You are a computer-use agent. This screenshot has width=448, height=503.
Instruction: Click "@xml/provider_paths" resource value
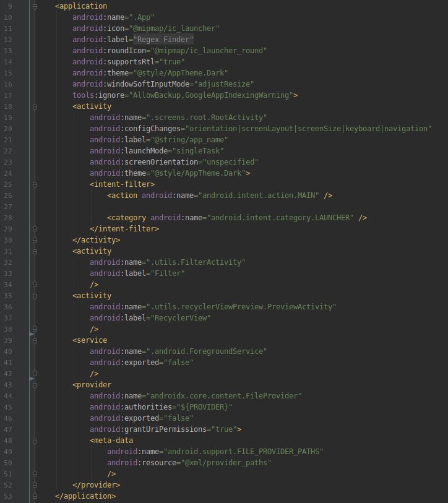click(226, 463)
